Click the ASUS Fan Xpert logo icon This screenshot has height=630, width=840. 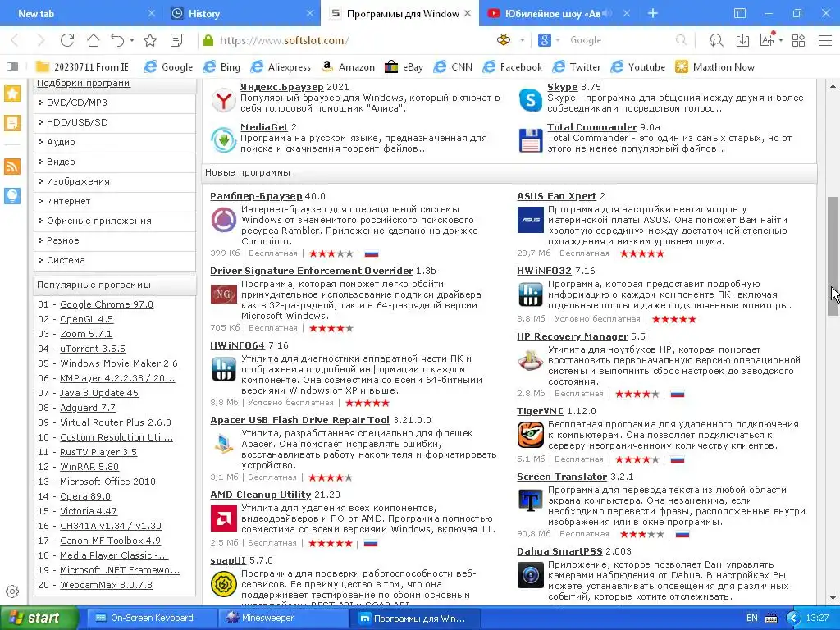531,220
